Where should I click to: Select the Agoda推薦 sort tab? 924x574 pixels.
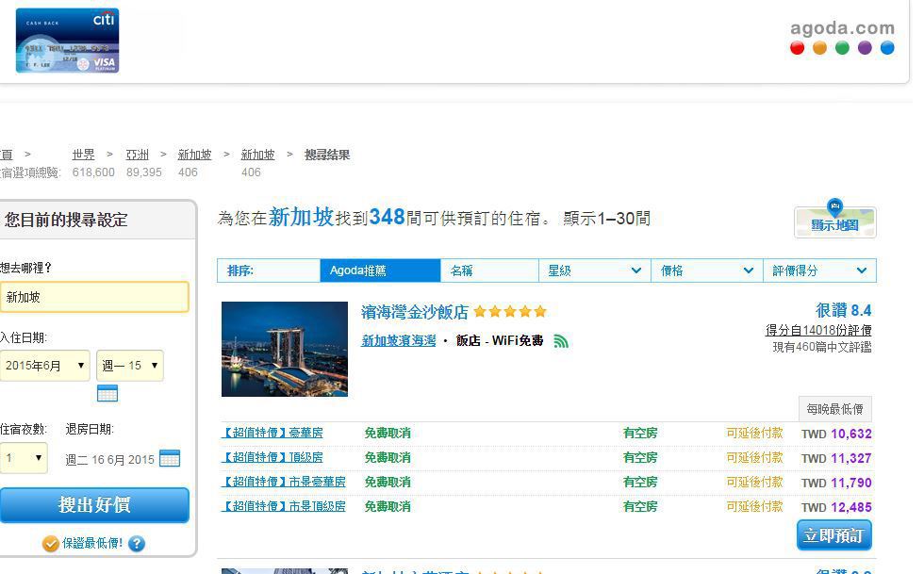(x=380, y=271)
